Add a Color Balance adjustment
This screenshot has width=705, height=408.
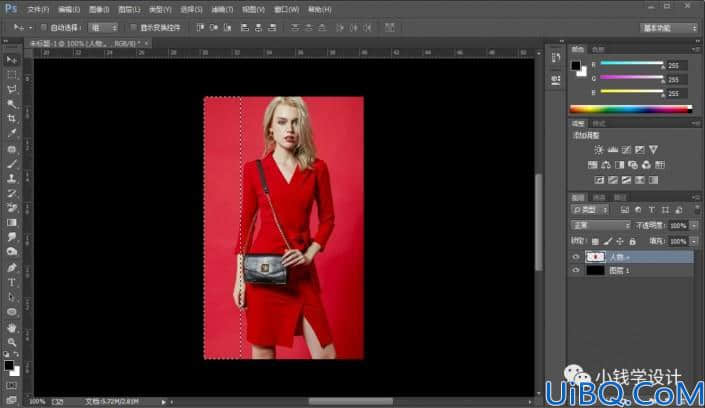(x=606, y=165)
